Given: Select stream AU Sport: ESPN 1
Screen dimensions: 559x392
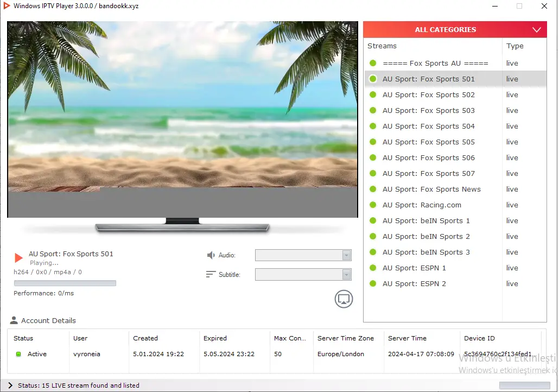Looking at the screenshot, I should tap(456, 268).
